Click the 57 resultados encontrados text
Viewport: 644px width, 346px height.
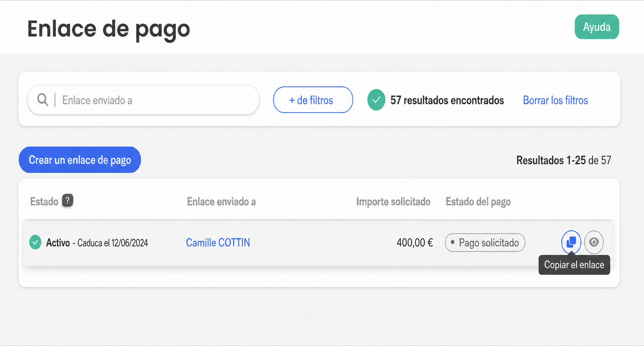click(x=447, y=101)
